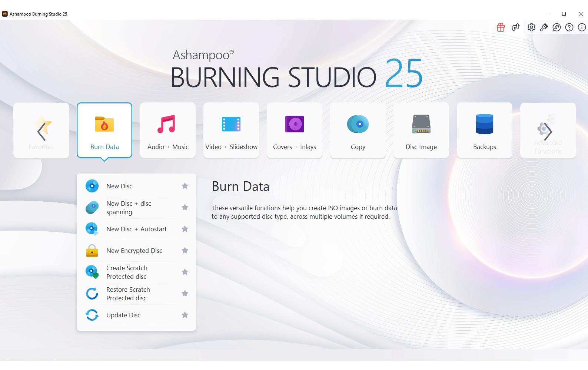Click the Burn Data heading text
Viewport: 588px width, 370px height.
[240, 186]
